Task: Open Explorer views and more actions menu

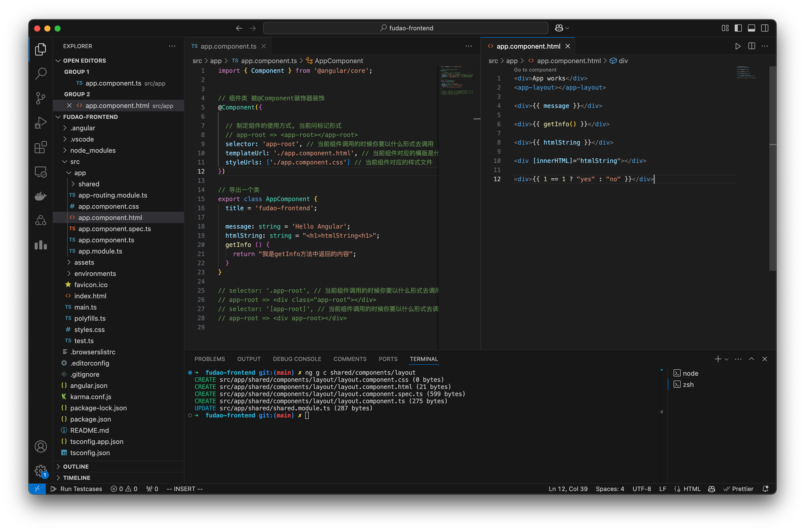Action: click(172, 46)
